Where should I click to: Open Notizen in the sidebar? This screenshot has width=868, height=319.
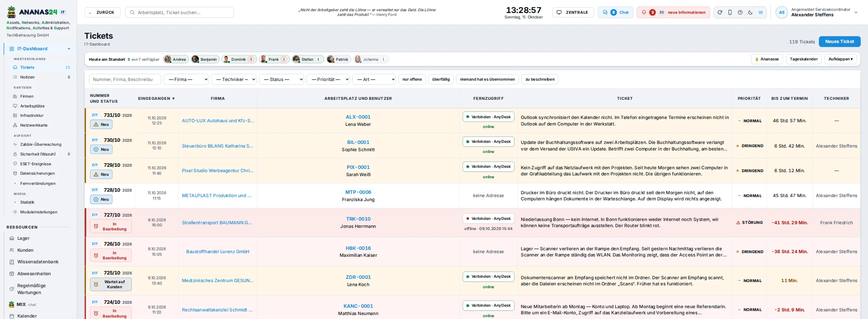click(x=27, y=77)
